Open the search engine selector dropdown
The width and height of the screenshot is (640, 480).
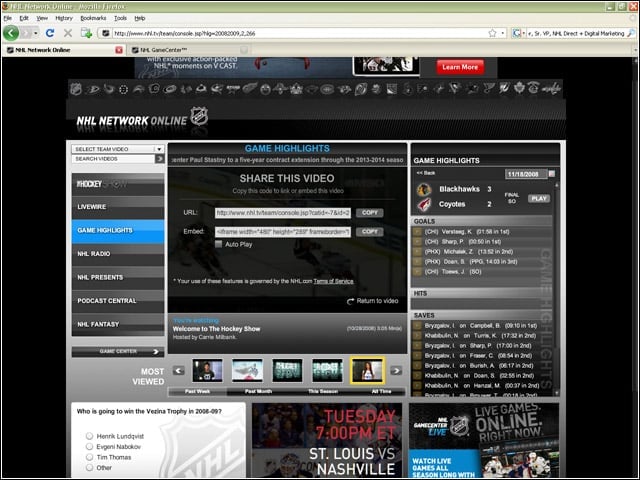[518, 33]
